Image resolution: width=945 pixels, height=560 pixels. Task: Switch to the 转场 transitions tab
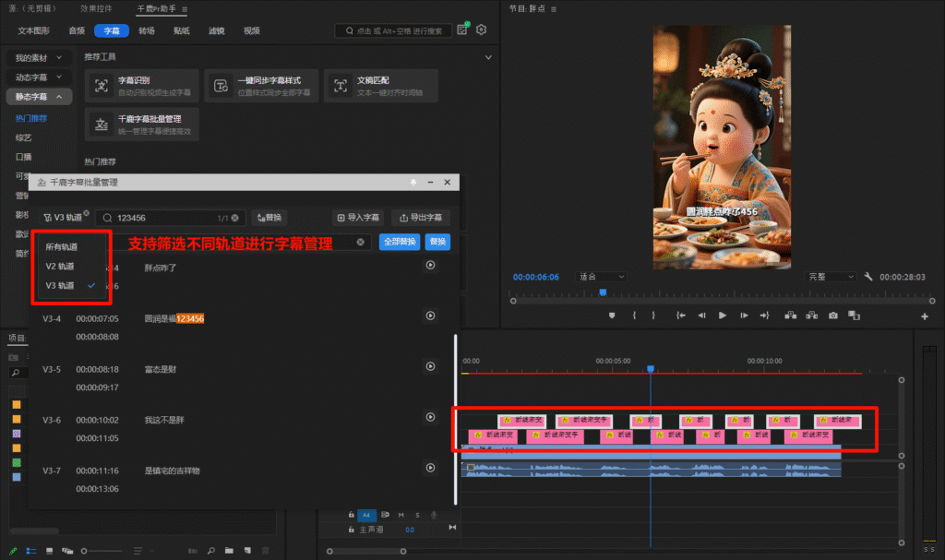(x=147, y=30)
